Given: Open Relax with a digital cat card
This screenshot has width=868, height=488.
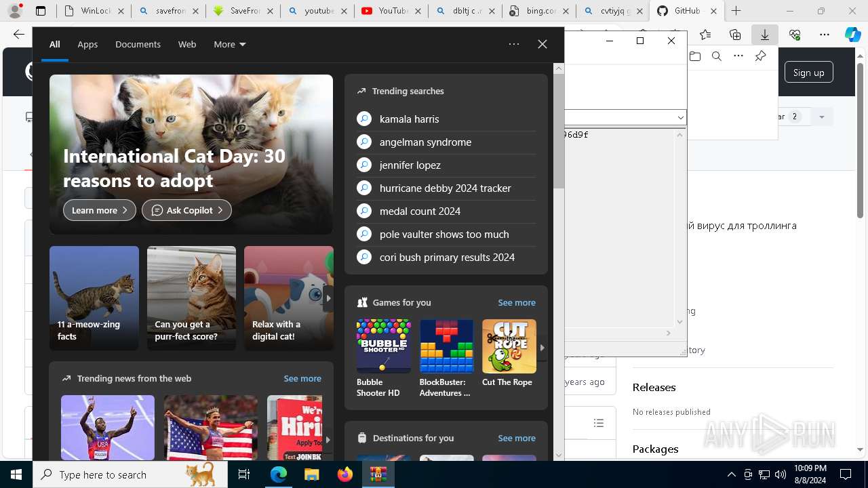Looking at the screenshot, I should (289, 298).
